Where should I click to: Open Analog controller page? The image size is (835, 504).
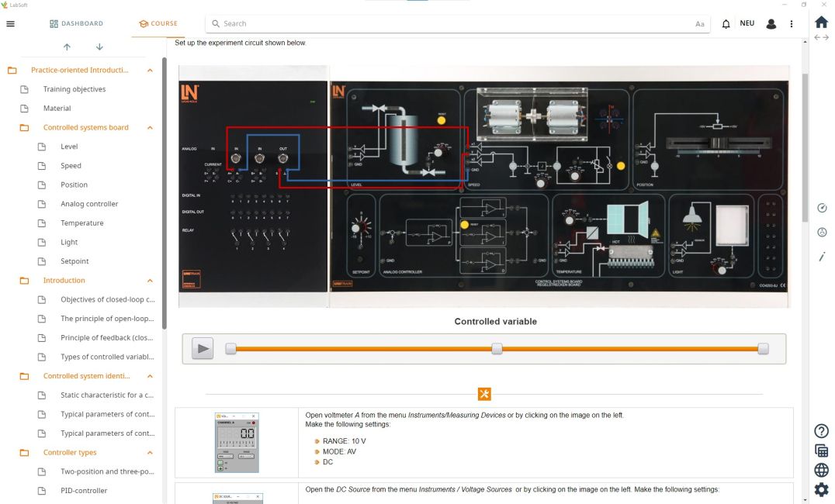coord(89,204)
